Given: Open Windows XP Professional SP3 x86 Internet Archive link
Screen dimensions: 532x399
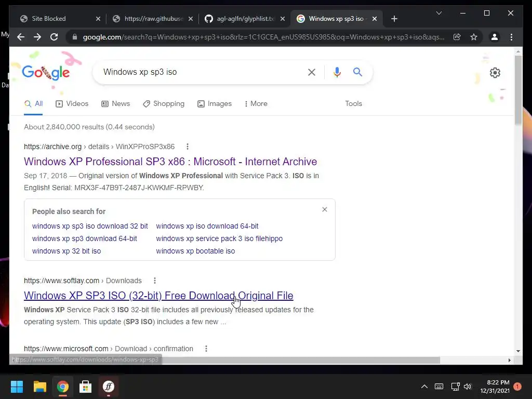Looking at the screenshot, I should coord(170,162).
